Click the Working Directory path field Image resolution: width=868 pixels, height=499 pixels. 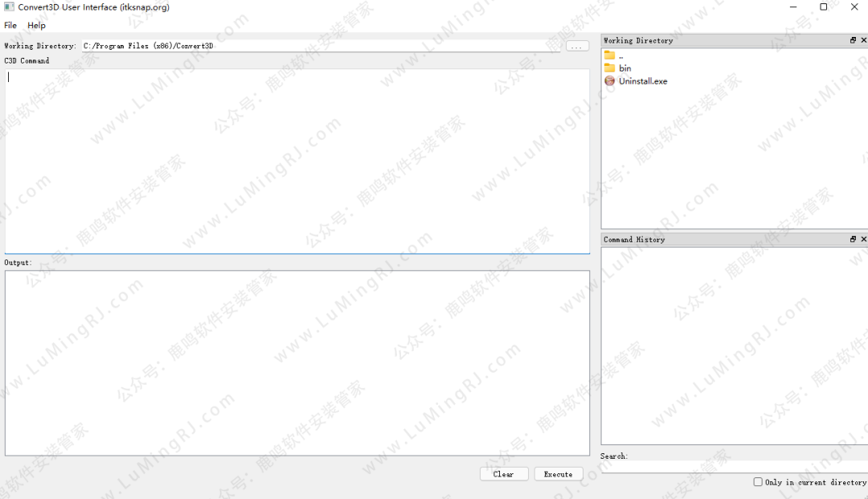point(321,46)
